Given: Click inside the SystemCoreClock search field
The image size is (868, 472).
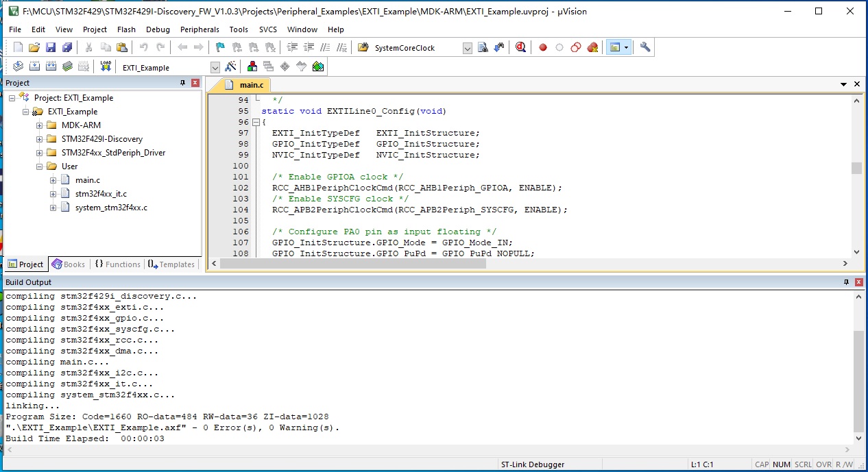Looking at the screenshot, I should 417,48.
